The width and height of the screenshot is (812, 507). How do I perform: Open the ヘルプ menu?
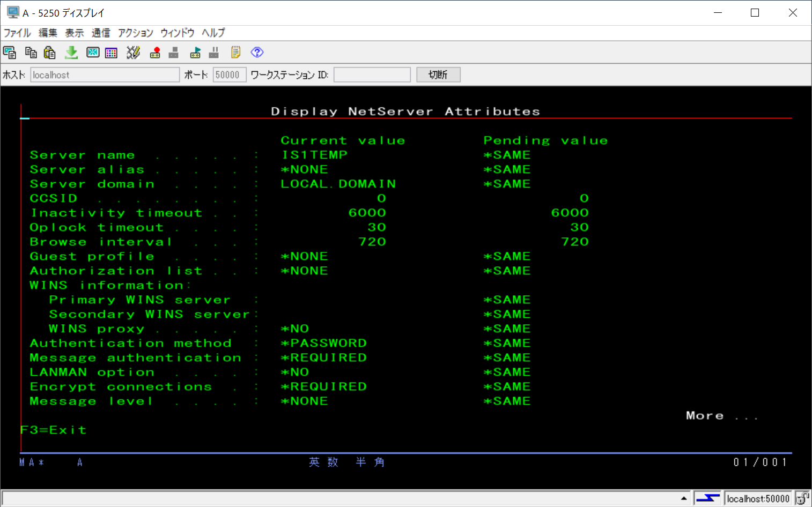[x=213, y=33]
